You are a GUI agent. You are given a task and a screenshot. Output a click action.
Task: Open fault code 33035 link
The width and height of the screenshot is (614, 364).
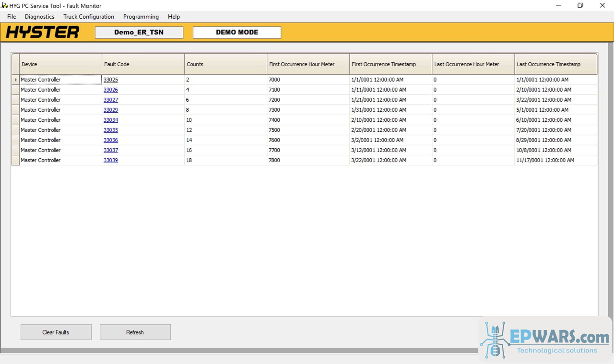111,130
